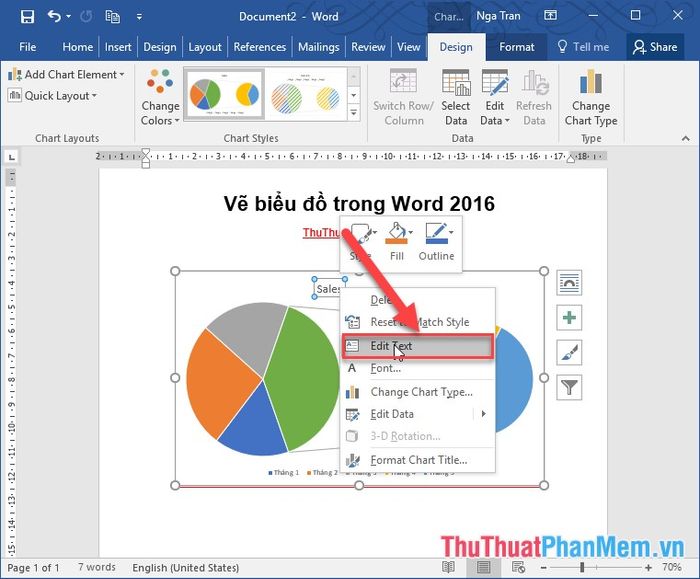Choose Change Chart Type... in context menu
Viewport: 700px width, 579px height.
[x=418, y=392]
